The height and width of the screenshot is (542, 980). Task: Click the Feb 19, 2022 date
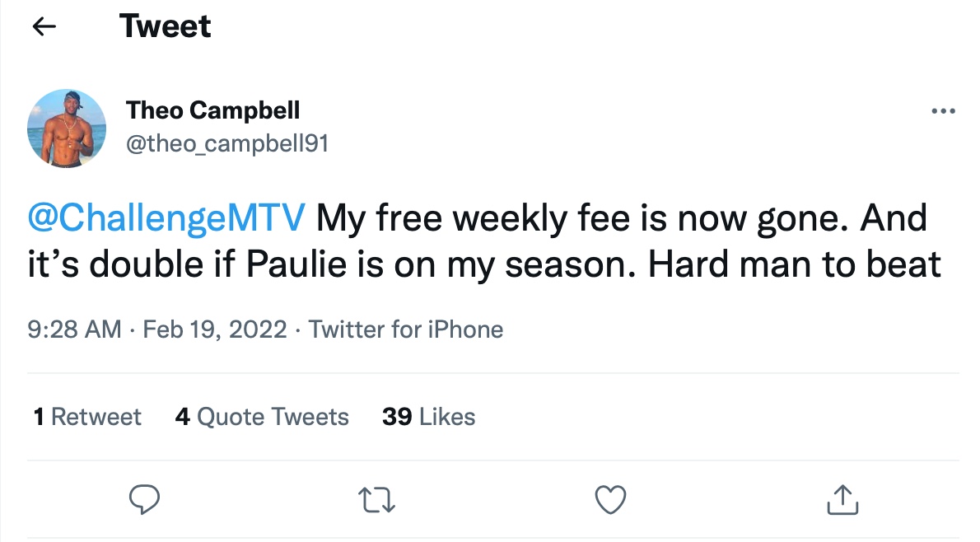click(x=215, y=329)
